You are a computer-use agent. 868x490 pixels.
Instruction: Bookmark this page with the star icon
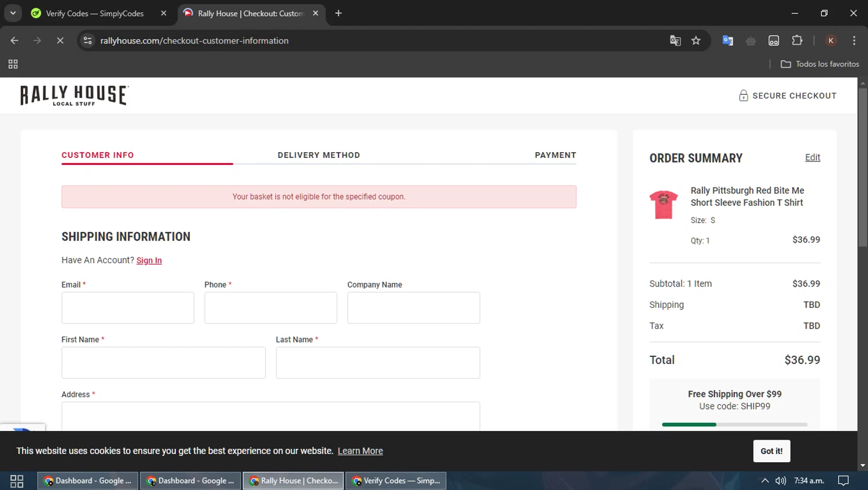pos(696,40)
